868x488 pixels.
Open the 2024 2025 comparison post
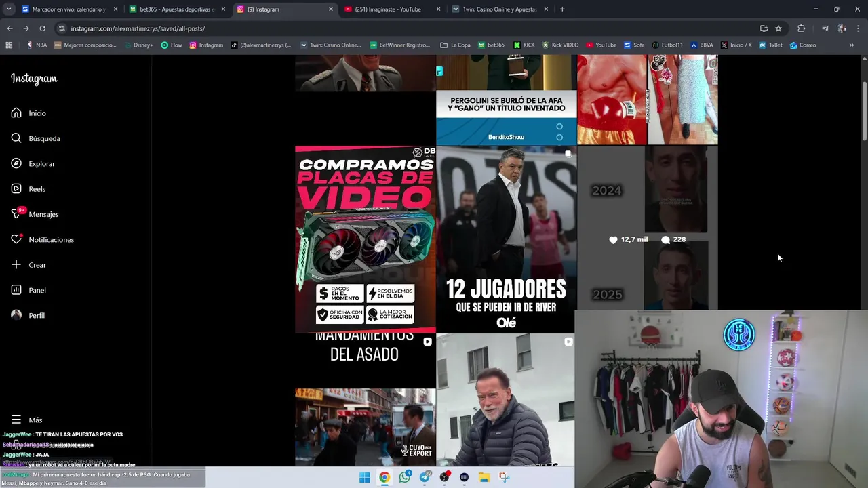pyautogui.click(x=647, y=228)
